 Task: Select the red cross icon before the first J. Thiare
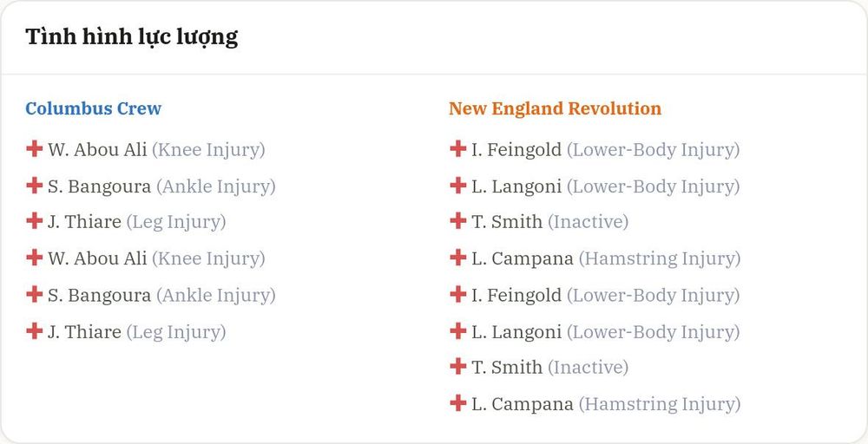click(x=35, y=220)
